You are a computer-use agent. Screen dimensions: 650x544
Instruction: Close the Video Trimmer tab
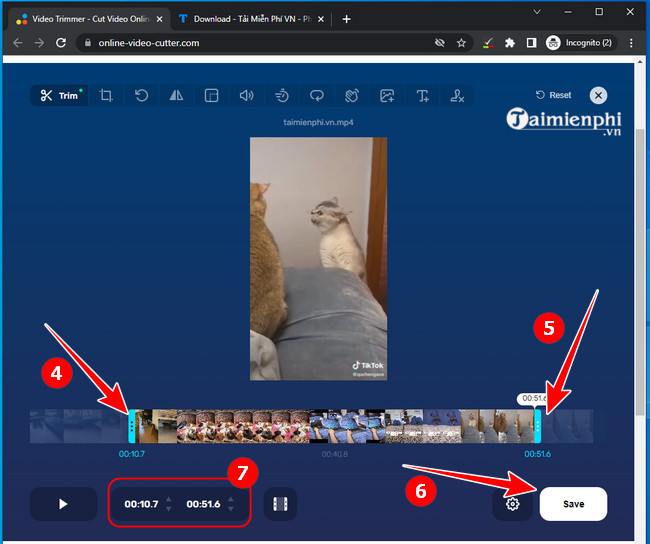tap(160, 19)
